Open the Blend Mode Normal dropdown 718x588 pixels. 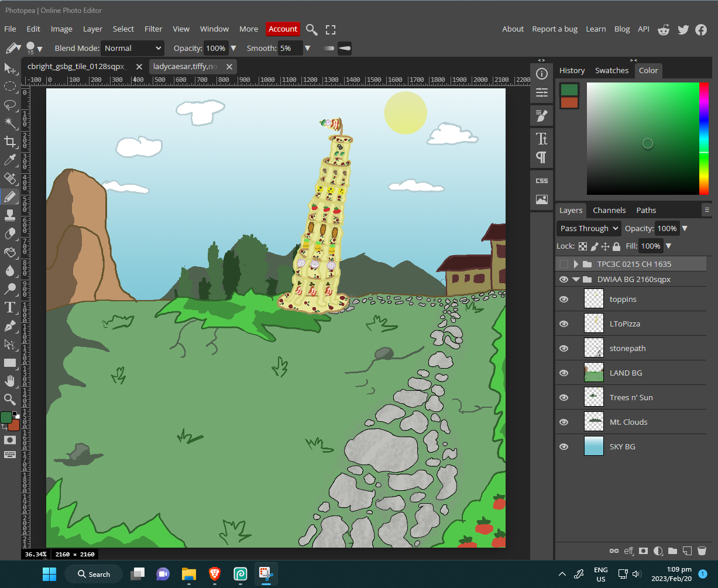[x=133, y=48]
